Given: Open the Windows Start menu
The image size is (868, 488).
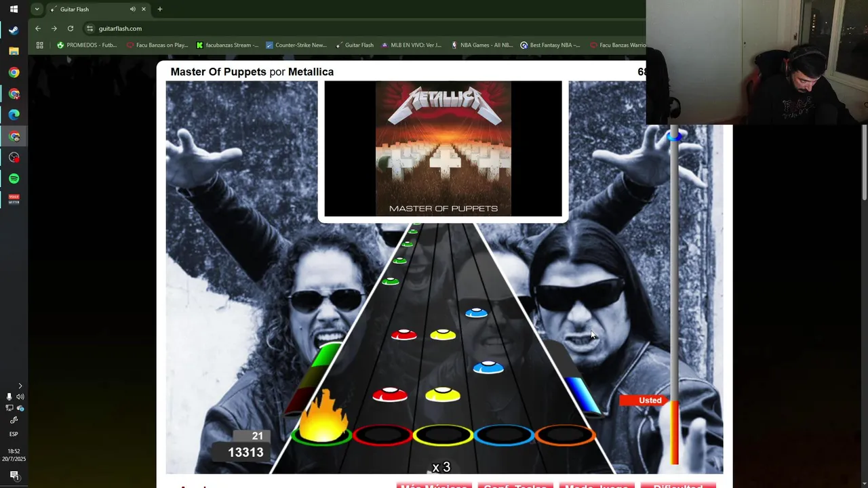Looking at the screenshot, I should tap(14, 9).
